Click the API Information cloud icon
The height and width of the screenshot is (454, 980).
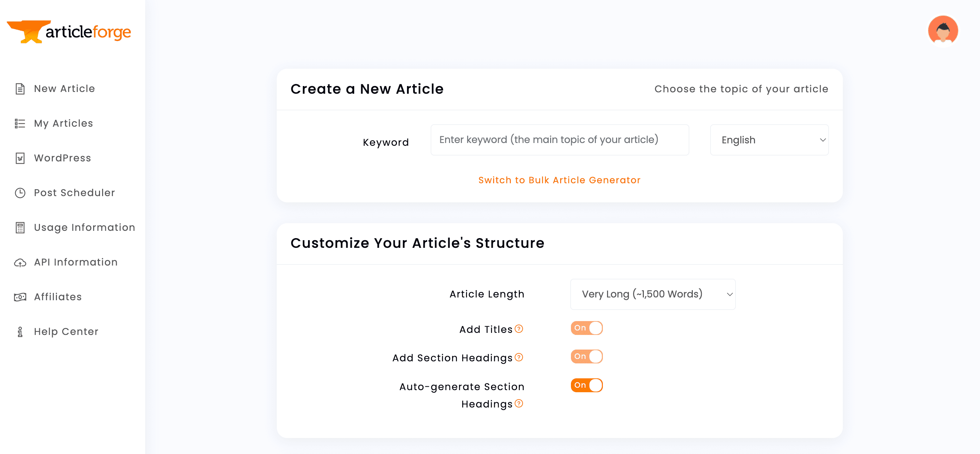[20, 262]
